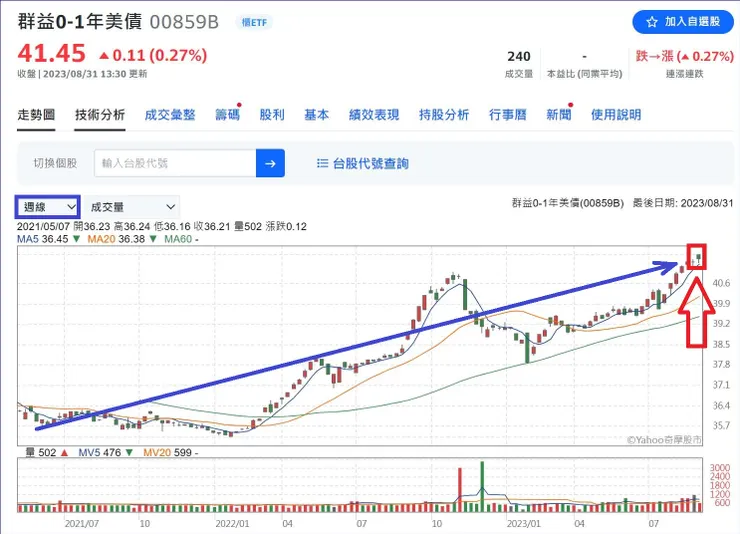The width and height of the screenshot is (740, 534).
Task: Open the 行事曆 tab
Action: click(x=507, y=115)
